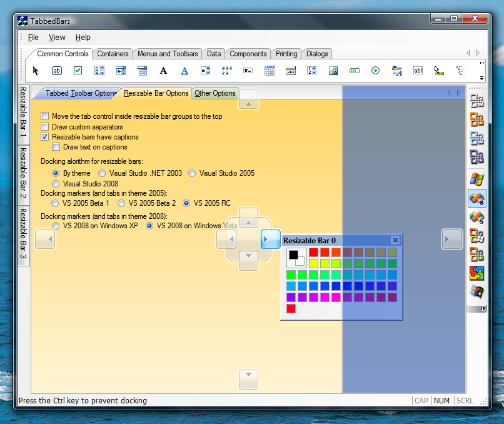The height and width of the screenshot is (424, 504).
Task: Choose the DateTimePicker control icon
Action: coord(142,71)
